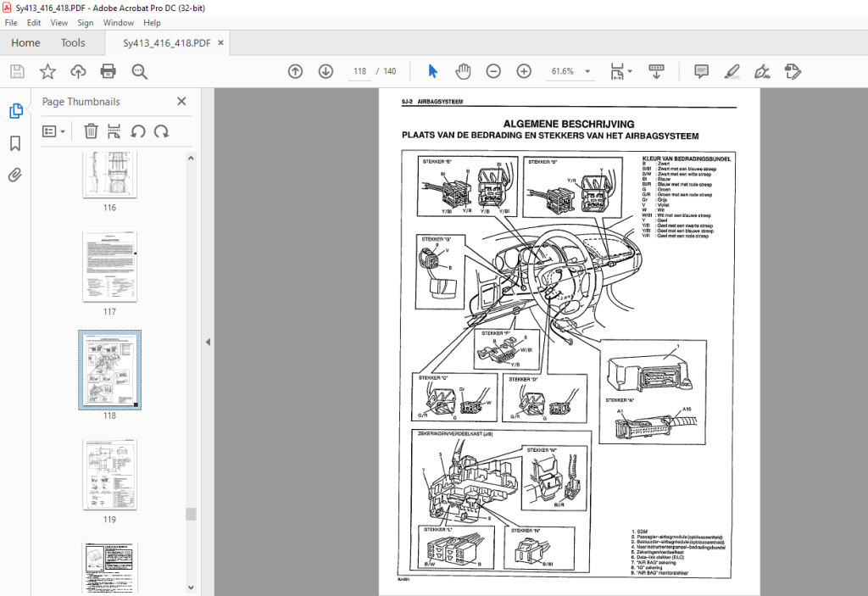Select the partially visible page 120 thumbnail

point(109,568)
